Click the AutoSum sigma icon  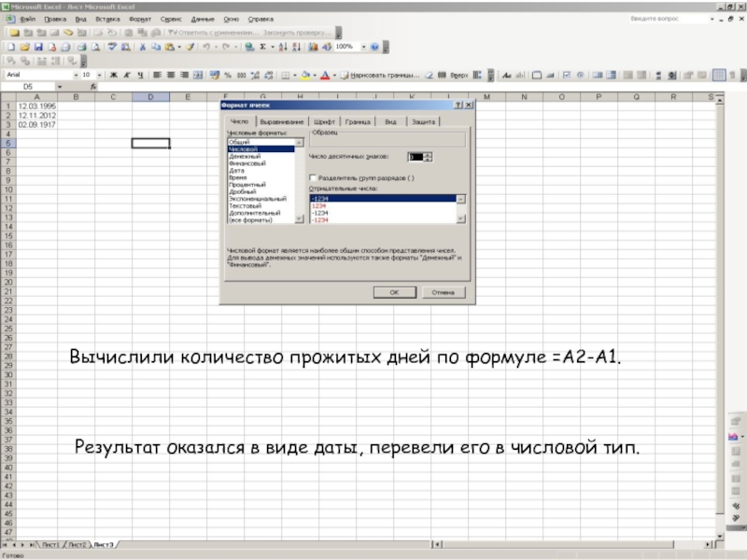point(262,46)
